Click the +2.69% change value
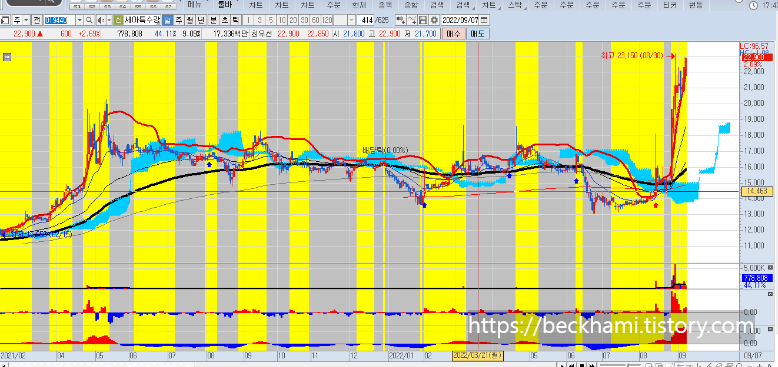778x367 pixels. [90, 33]
